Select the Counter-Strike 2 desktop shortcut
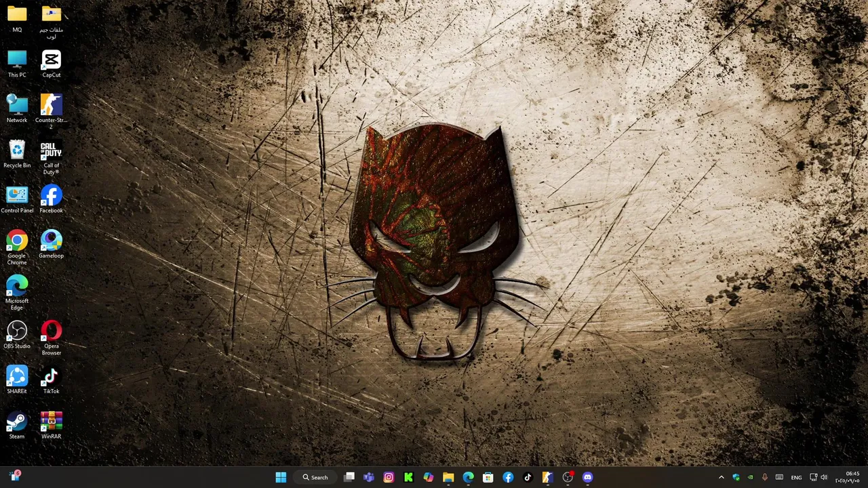Image resolution: width=868 pixels, height=488 pixels. pyautogui.click(x=51, y=112)
